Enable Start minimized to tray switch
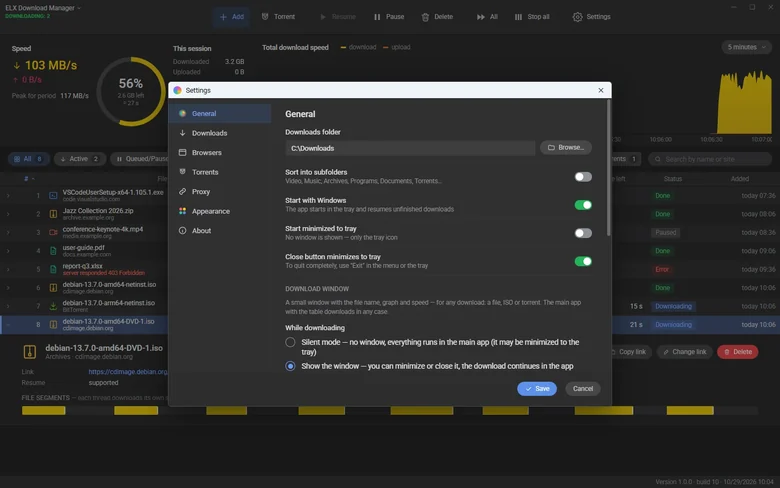Viewport: 780px width, 488px height. click(583, 233)
